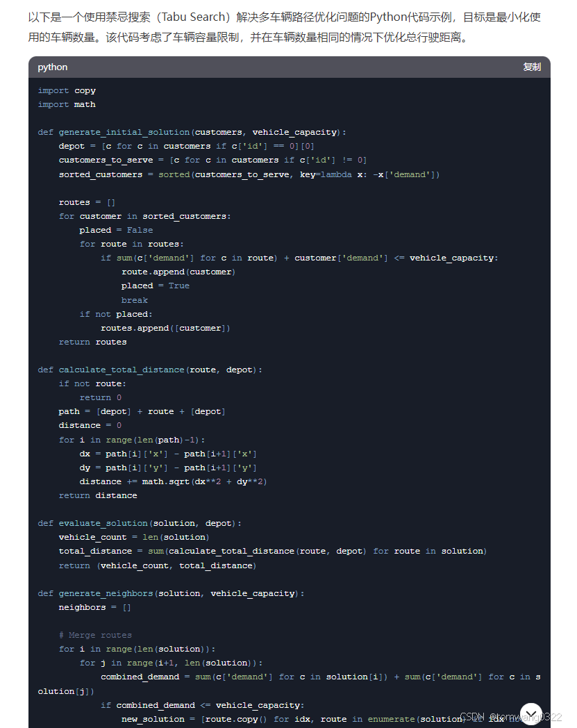Screen dimensions: 577x728
Task: Click the 'customers_to_serve =' line
Action: click(212, 160)
